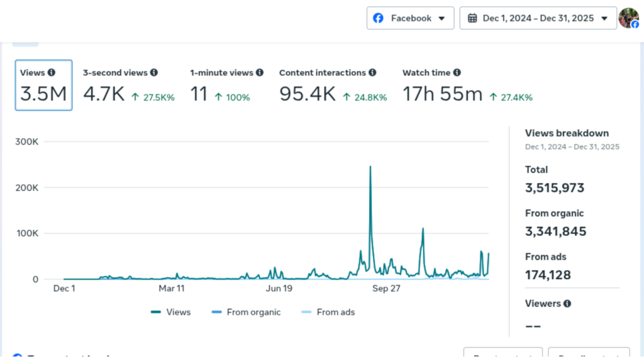Click the calendar icon in date picker
The height and width of the screenshot is (362, 644).
pos(472,18)
